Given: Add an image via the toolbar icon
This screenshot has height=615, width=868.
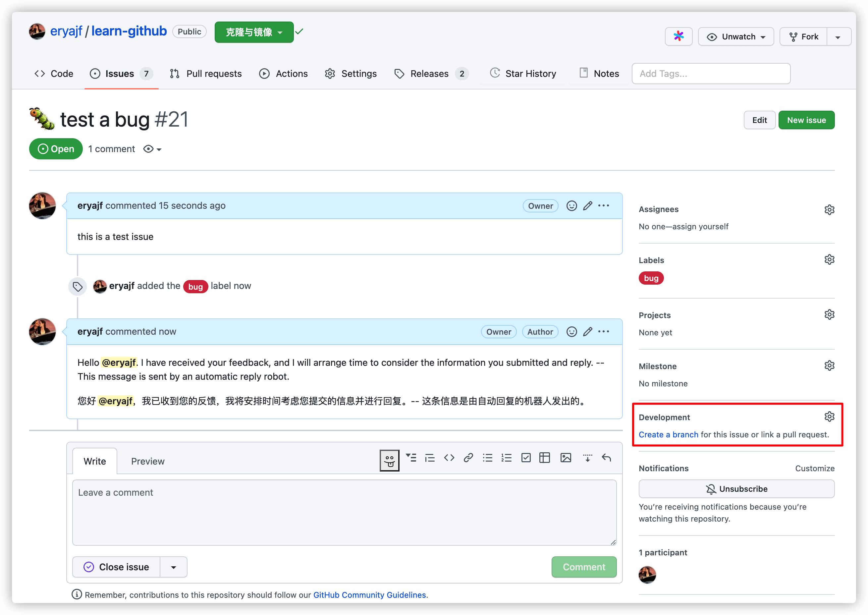Looking at the screenshot, I should (x=566, y=458).
